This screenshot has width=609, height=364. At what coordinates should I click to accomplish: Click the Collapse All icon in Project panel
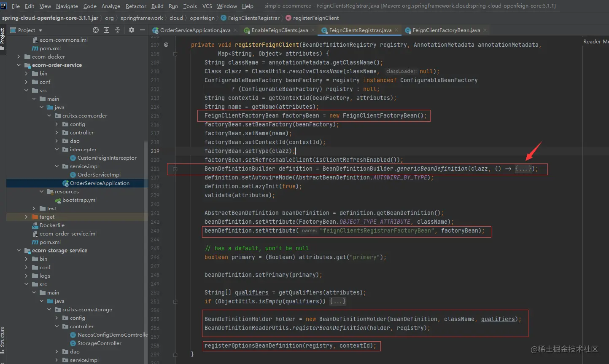coord(118,30)
